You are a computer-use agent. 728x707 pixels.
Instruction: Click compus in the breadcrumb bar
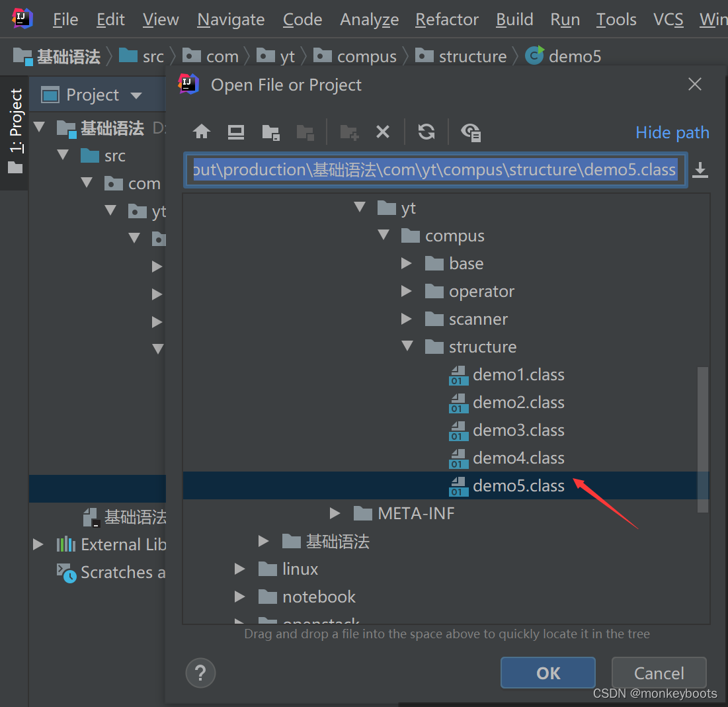click(356, 56)
